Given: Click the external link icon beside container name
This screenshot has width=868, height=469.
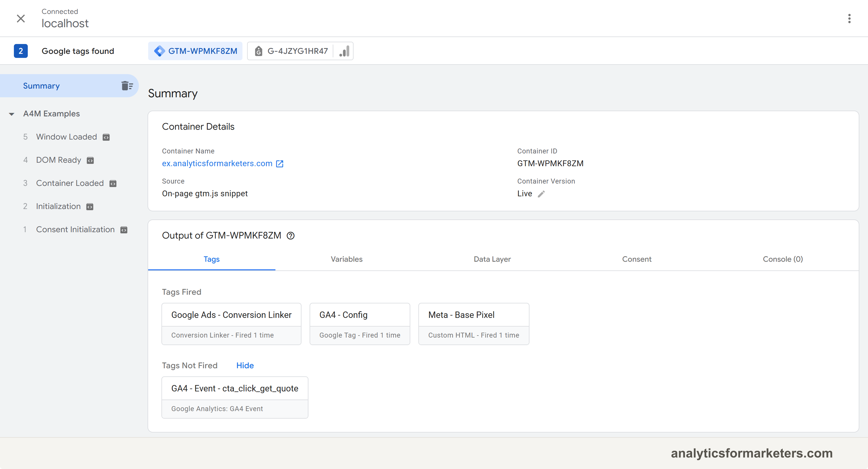Looking at the screenshot, I should [280, 164].
